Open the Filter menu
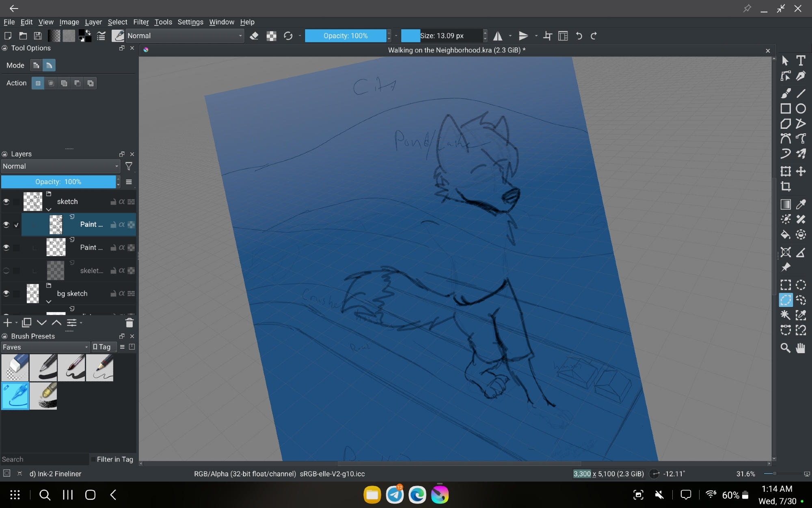 coord(141,22)
